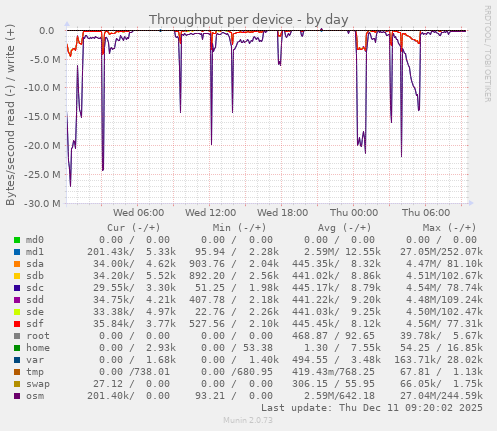Click the 'Wed 06:00' time axis label
This screenshot has height=431, width=497.
(139, 213)
